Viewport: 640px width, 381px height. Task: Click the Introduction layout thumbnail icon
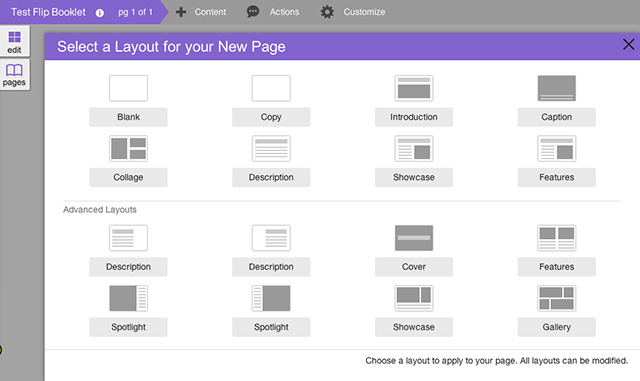point(414,88)
